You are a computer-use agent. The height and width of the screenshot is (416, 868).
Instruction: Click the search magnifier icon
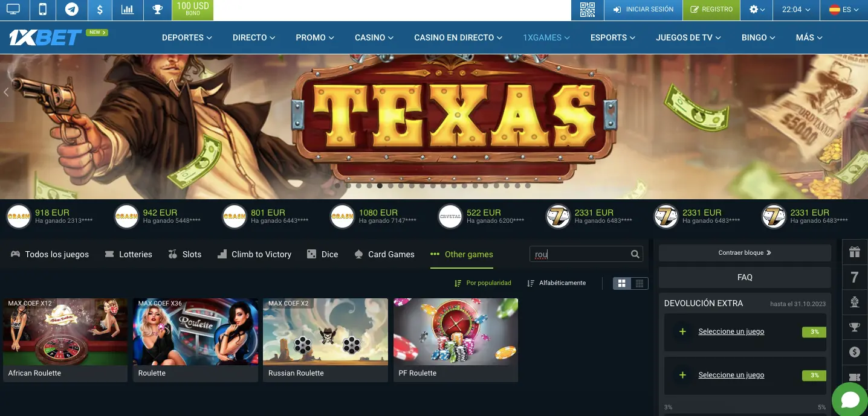point(635,254)
